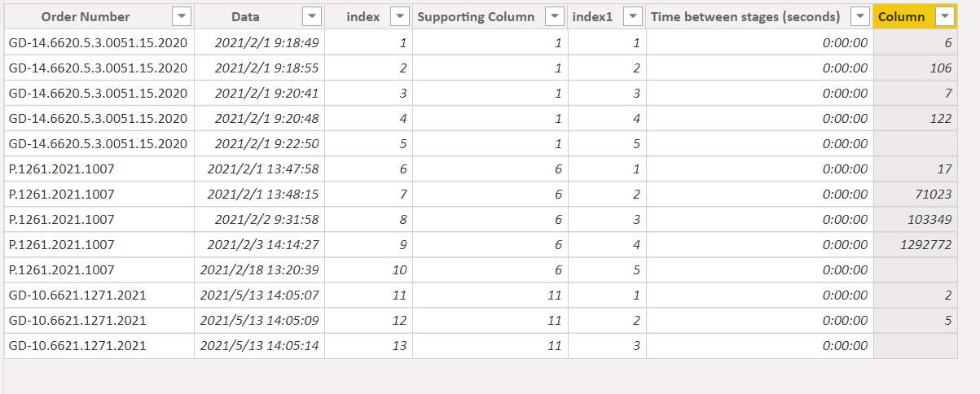The height and width of the screenshot is (394, 980).
Task: Click date cell 2021/2/1 9:20:41
Action: tap(259, 93)
